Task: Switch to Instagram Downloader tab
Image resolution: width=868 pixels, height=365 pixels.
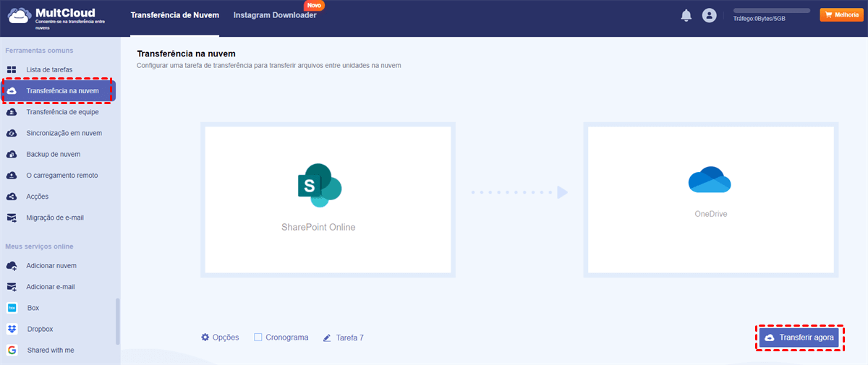Action: pyautogui.click(x=275, y=15)
